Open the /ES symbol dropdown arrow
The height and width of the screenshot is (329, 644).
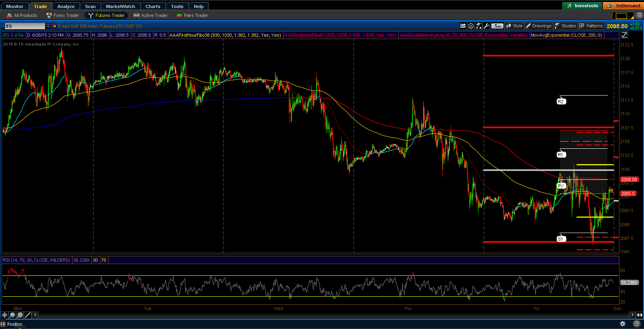point(48,26)
